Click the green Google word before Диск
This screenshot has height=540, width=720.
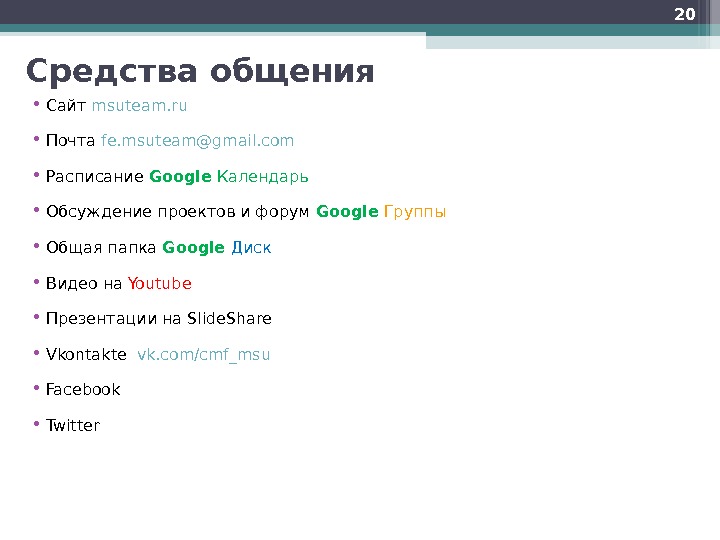coord(193,248)
